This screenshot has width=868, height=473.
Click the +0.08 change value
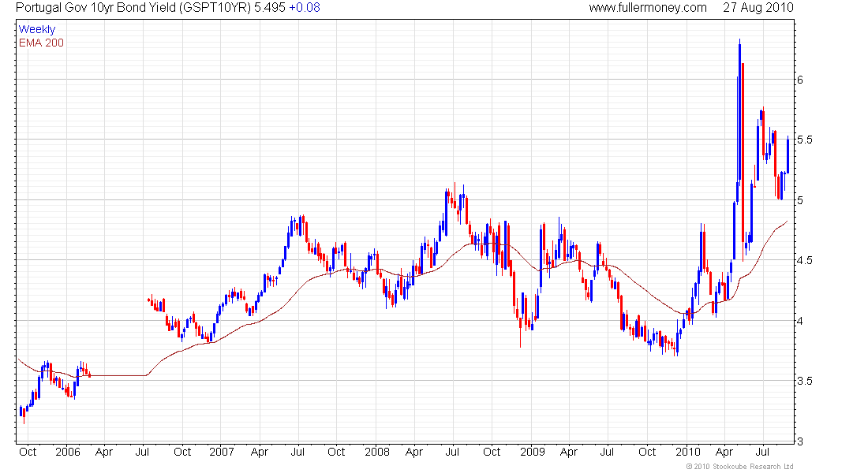point(305,8)
